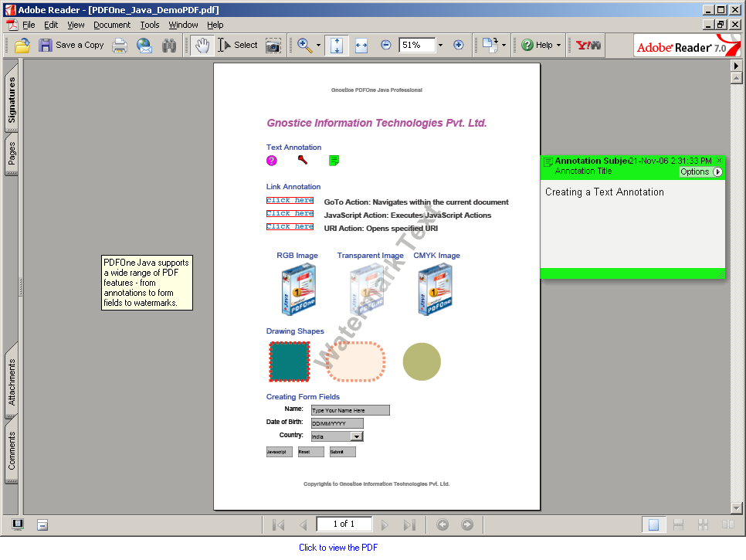Click the JavaScript Action 'click here' link
The width and height of the screenshot is (746, 560).
tap(290, 213)
